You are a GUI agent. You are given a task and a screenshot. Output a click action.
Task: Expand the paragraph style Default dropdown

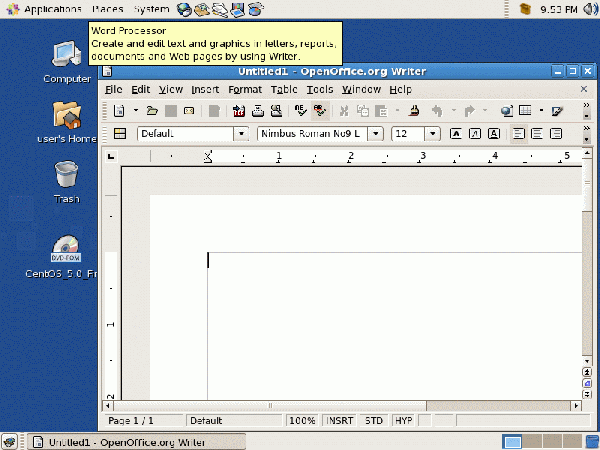240,134
